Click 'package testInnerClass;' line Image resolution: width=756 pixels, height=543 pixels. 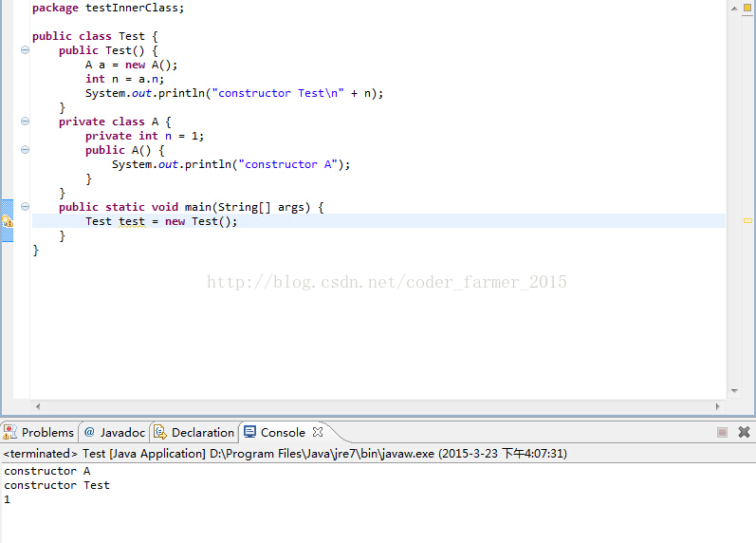[x=108, y=8]
